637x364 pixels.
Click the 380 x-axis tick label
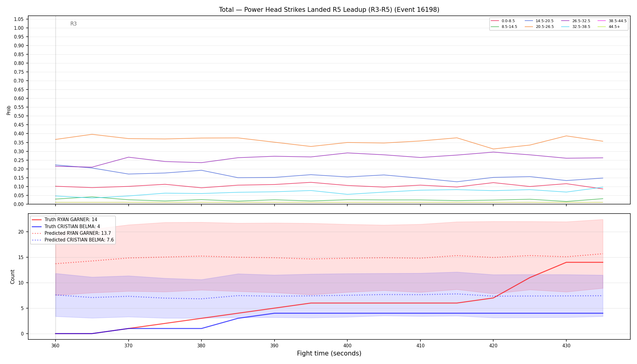coord(201,345)
